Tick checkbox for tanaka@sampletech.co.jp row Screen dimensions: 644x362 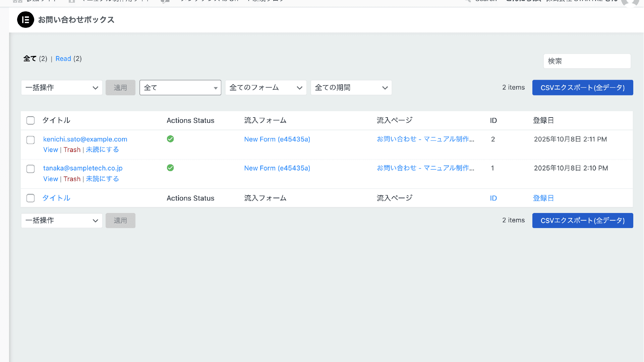(31, 169)
